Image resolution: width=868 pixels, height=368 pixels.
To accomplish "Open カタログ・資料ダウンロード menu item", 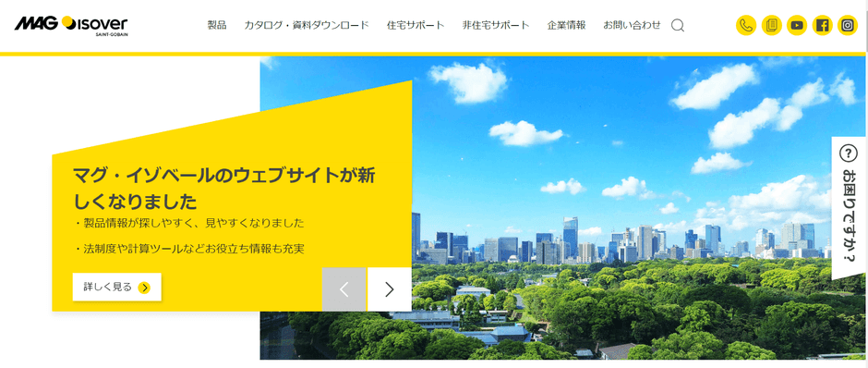I will pos(307,25).
